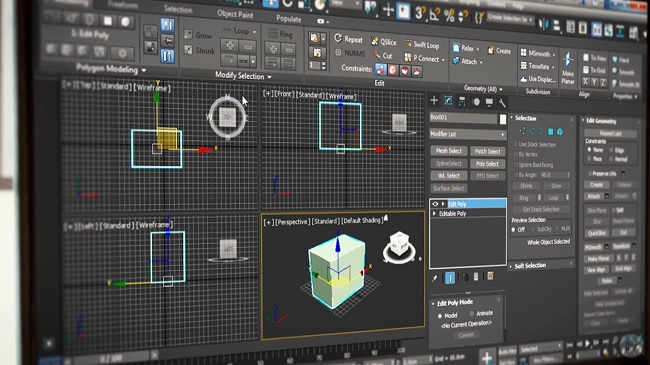Enable By Vertex checkbox
The height and width of the screenshot is (365, 650).
coord(516,154)
